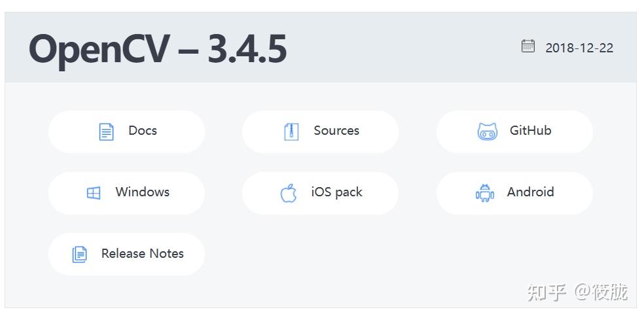The width and height of the screenshot is (644, 318).
Task: Click the document icon beside Docs
Action: click(x=107, y=132)
